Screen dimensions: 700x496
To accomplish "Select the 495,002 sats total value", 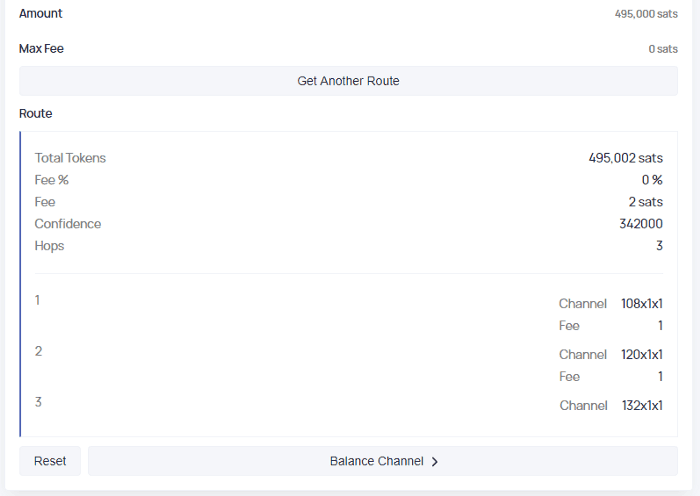I will tap(625, 158).
